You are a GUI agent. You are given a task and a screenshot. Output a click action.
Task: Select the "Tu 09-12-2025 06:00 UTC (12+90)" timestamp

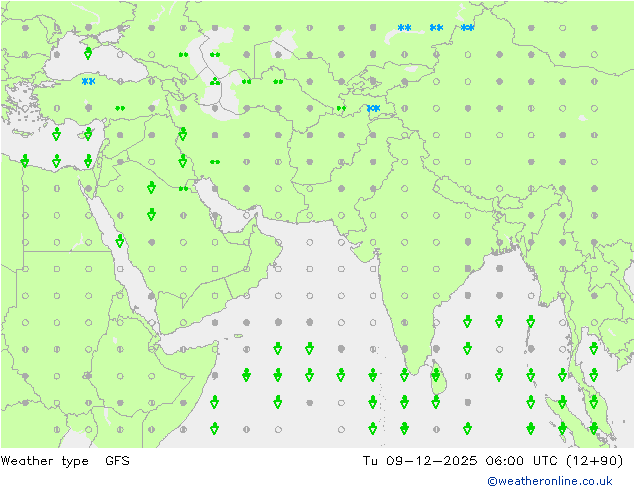coord(492,461)
